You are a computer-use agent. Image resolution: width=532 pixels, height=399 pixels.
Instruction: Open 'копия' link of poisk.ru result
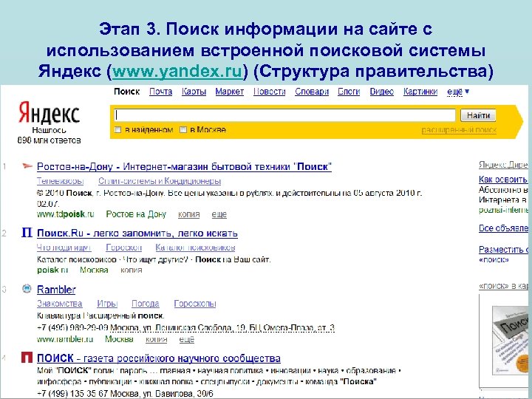[132, 270]
